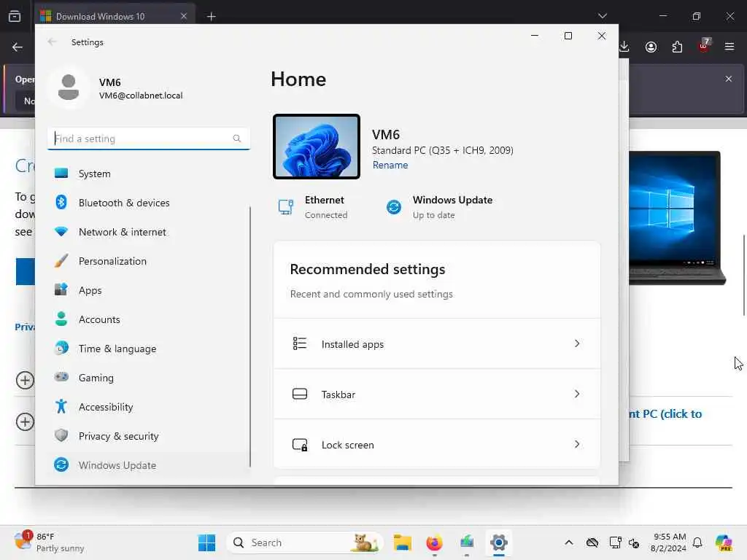The height and width of the screenshot is (560, 747).
Task: Open the Ethernet Connected status tile
Action: click(314, 207)
